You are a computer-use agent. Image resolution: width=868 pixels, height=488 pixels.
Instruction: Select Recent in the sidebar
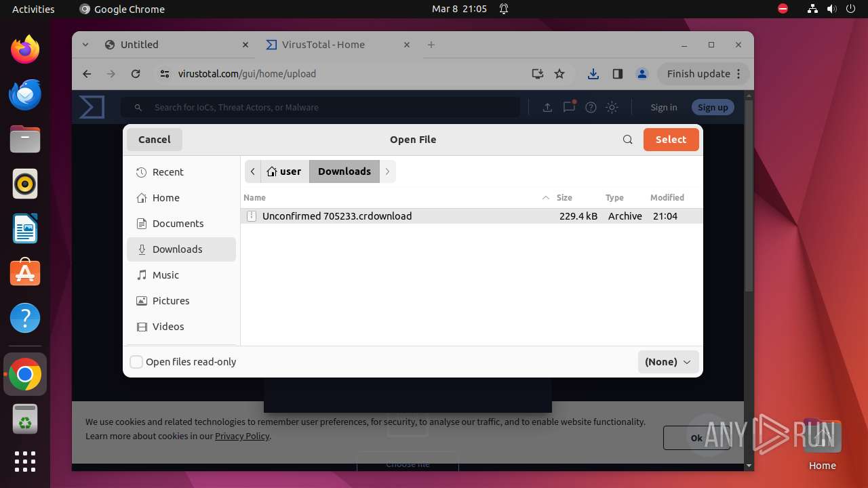tap(181, 172)
